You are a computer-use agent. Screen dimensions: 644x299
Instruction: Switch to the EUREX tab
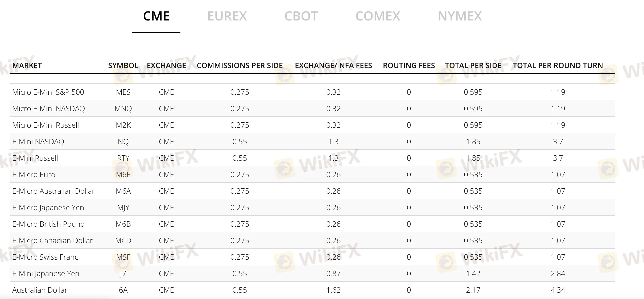(x=227, y=16)
